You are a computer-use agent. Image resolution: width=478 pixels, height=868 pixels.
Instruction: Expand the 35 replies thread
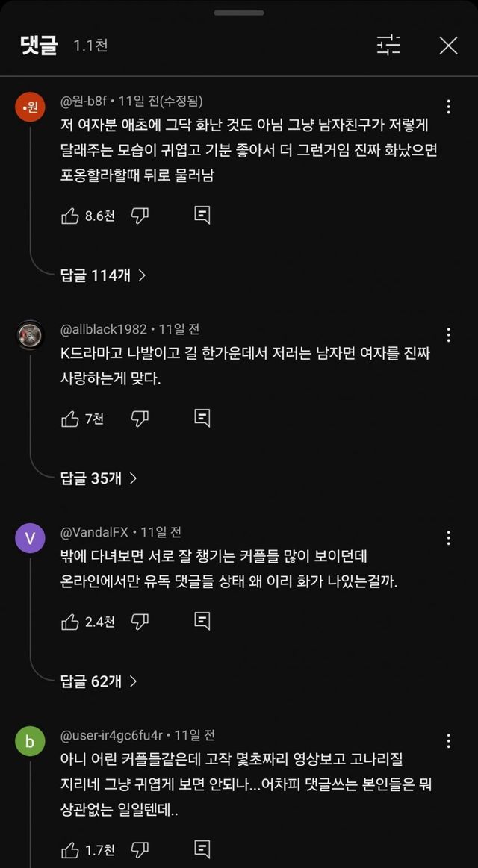(99, 478)
